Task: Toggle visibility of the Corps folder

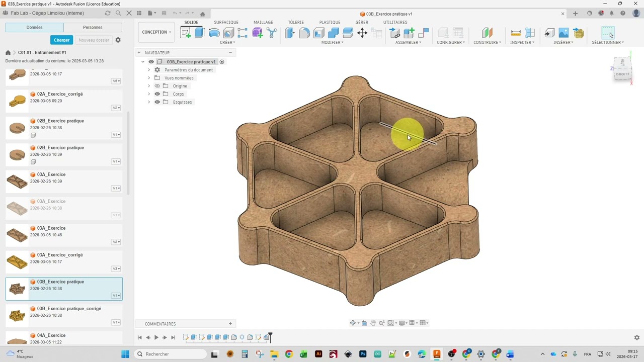Action: (x=157, y=94)
